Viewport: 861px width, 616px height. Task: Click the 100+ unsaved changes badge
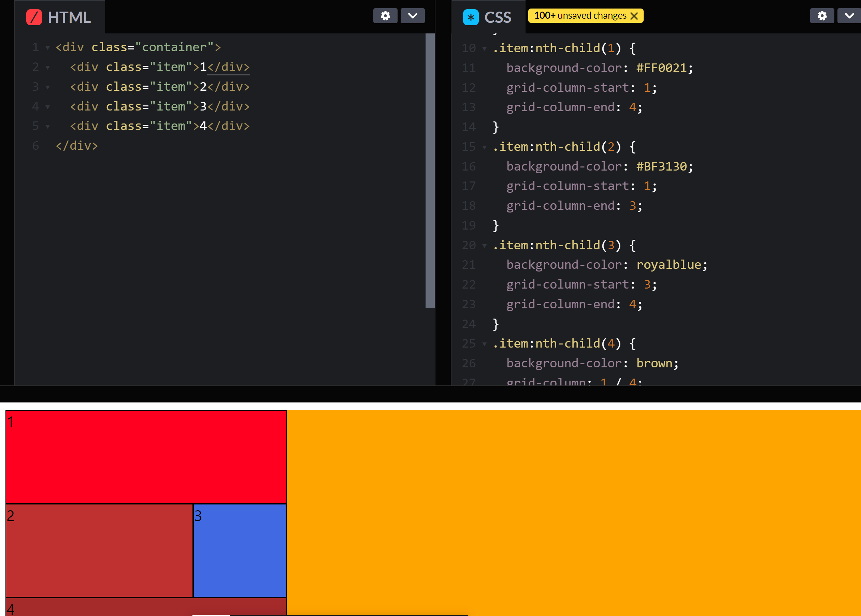point(580,16)
